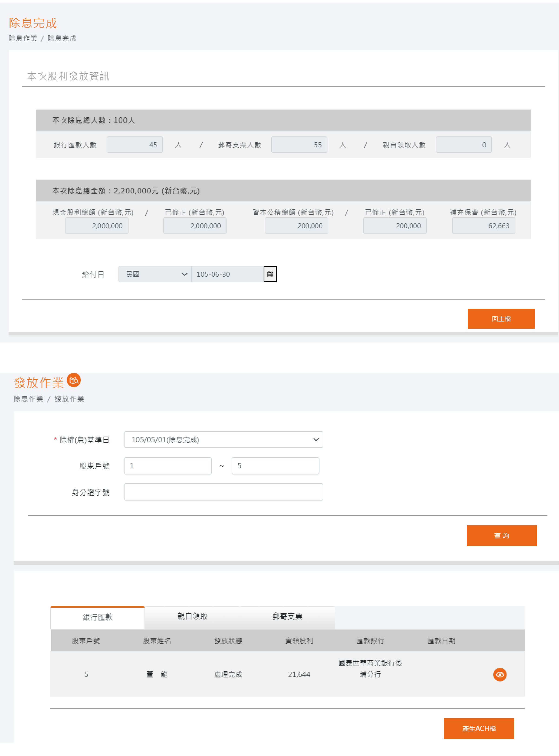Click 已修正 field next to 現金股利總額

(x=195, y=225)
